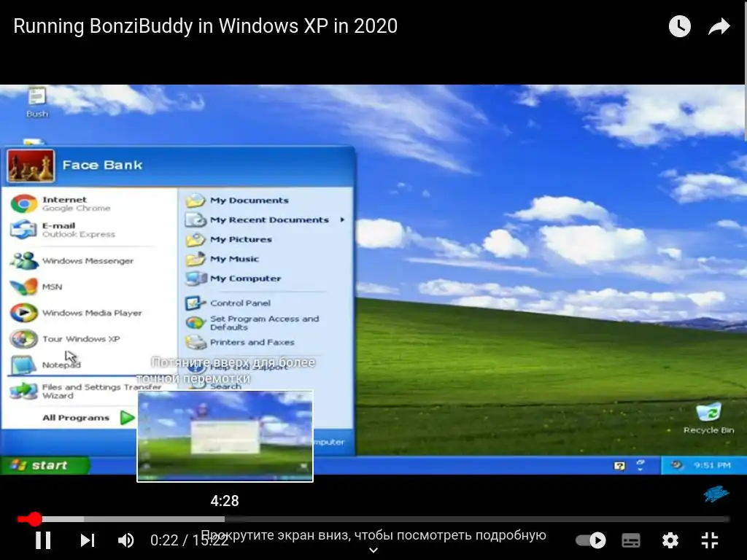The width and height of the screenshot is (747, 560).
Task: Toggle subtitles/captions button
Action: pyautogui.click(x=631, y=540)
